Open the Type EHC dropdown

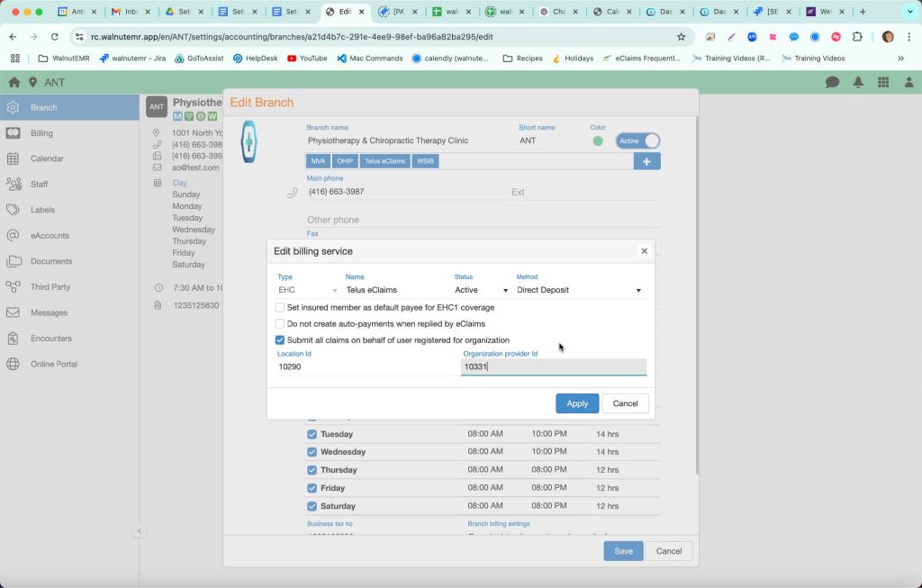click(308, 291)
